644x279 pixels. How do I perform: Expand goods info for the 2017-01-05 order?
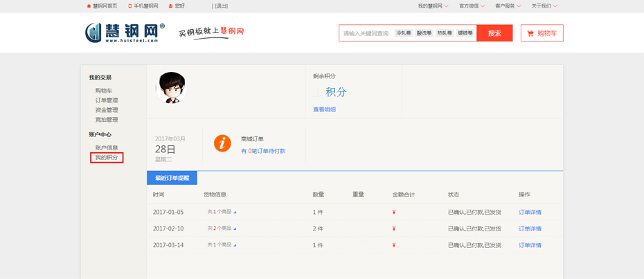tap(235, 213)
